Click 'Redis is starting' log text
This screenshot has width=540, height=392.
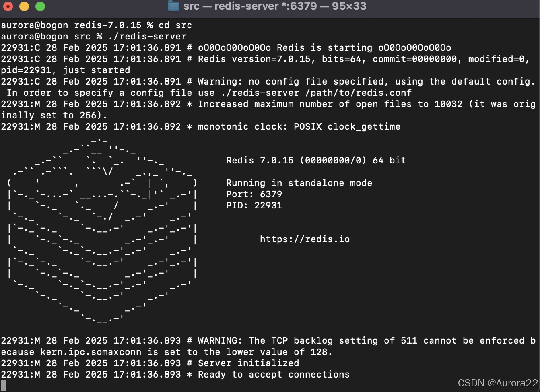tap(324, 47)
